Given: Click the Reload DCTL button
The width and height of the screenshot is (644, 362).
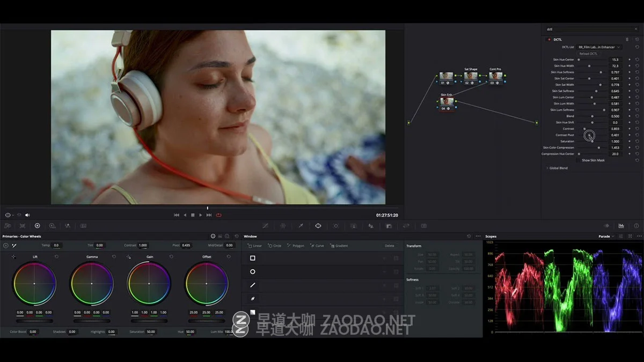Looking at the screenshot, I should (x=588, y=54).
